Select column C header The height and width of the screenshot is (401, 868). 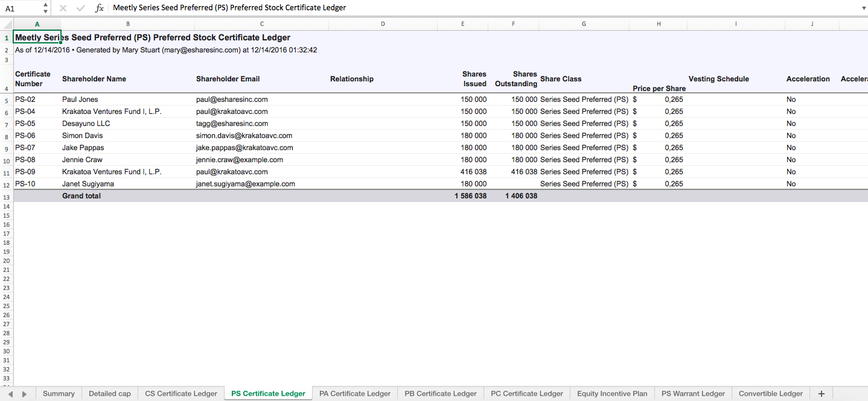click(x=262, y=24)
